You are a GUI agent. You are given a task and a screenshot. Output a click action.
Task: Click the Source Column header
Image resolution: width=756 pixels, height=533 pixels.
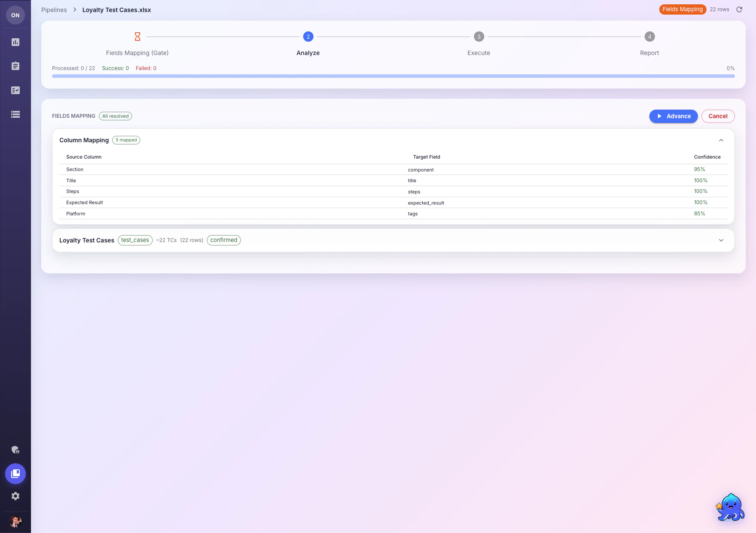point(84,157)
